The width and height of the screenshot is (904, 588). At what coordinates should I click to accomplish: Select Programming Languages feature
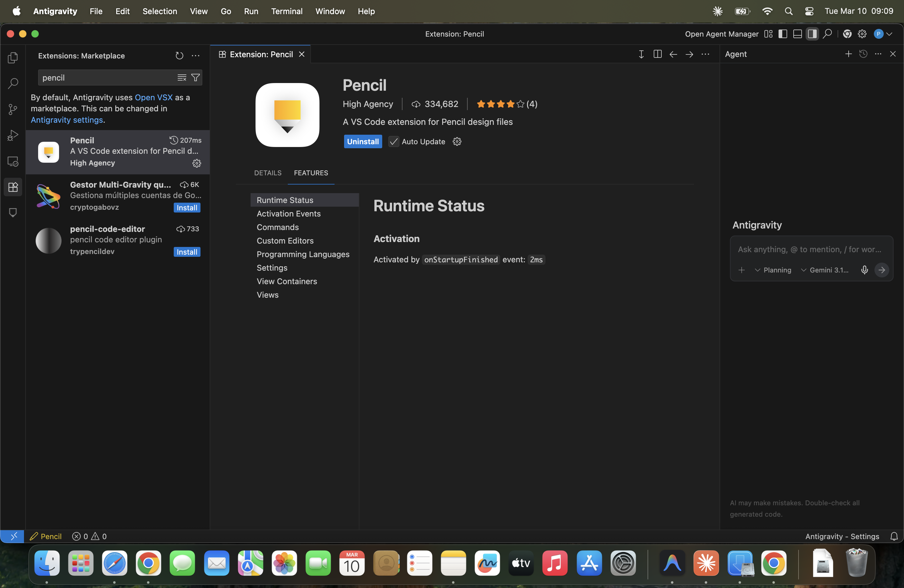point(305,255)
